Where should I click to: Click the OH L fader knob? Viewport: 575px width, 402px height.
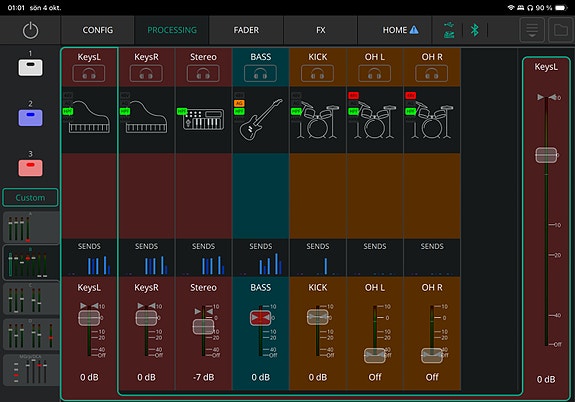coord(375,355)
